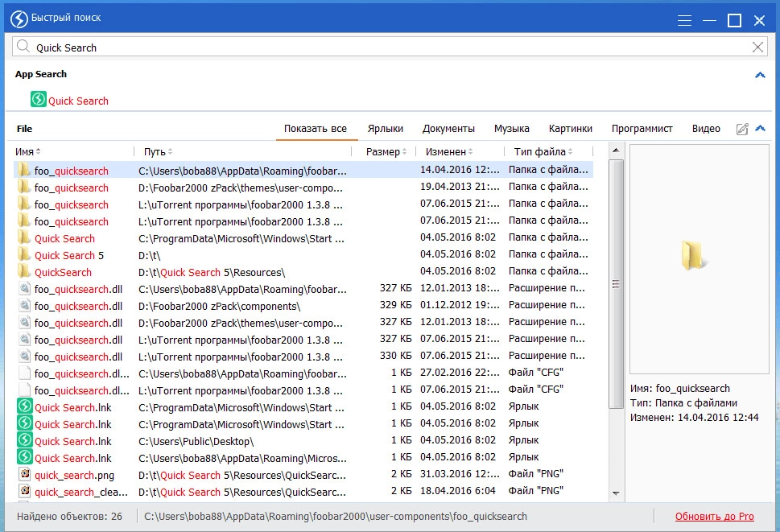Collapse the File section chevron
Viewport: 780px width, 532px height.
tap(760, 128)
